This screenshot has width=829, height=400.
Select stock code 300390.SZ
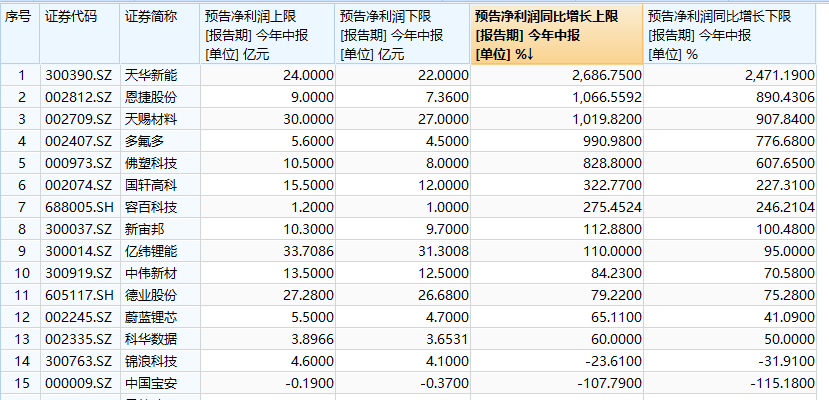pyautogui.click(x=80, y=76)
